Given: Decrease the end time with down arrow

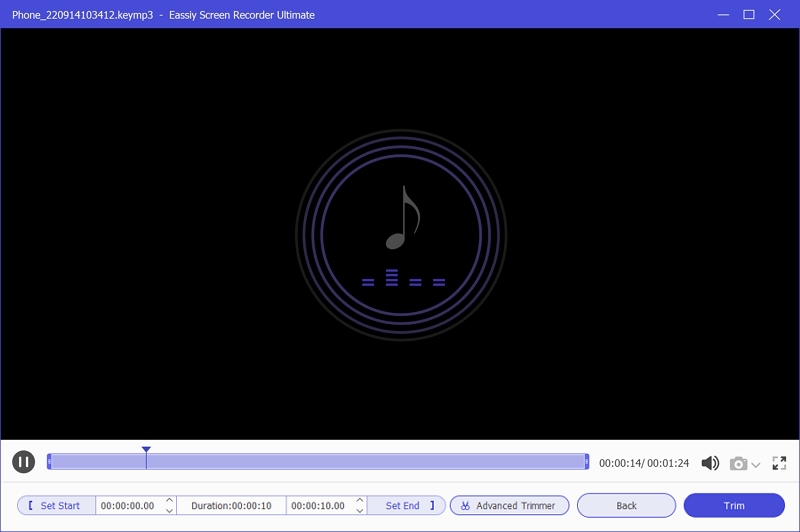Looking at the screenshot, I should click(360, 511).
